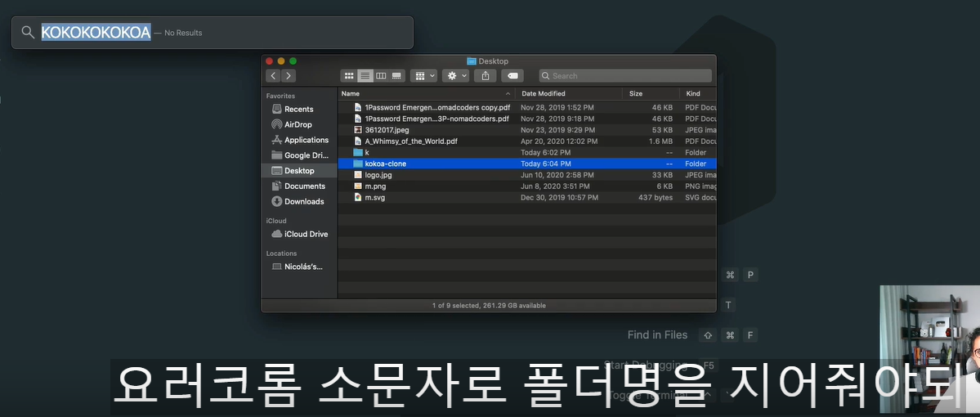Open Recents in Finder sidebar

tap(299, 109)
